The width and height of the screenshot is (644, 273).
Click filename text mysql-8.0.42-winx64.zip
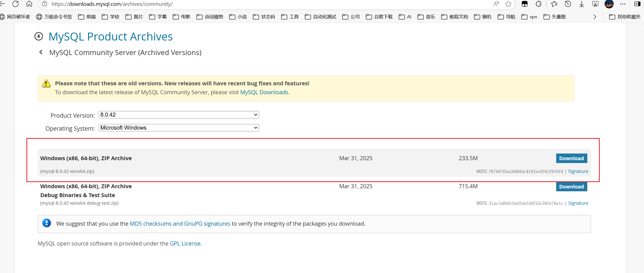coord(67,171)
